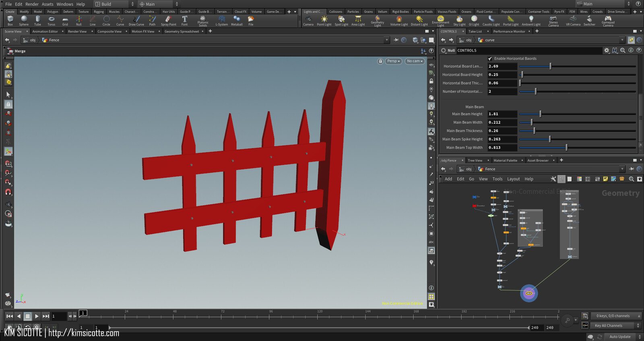This screenshot has width=644, height=341.
Task: Toggle Auto Update mode
Action: 620,337
